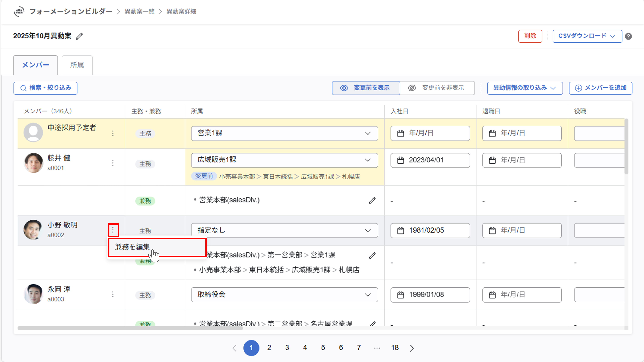
Task: Go to page 3 in pagination
Action: click(x=287, y=348)
